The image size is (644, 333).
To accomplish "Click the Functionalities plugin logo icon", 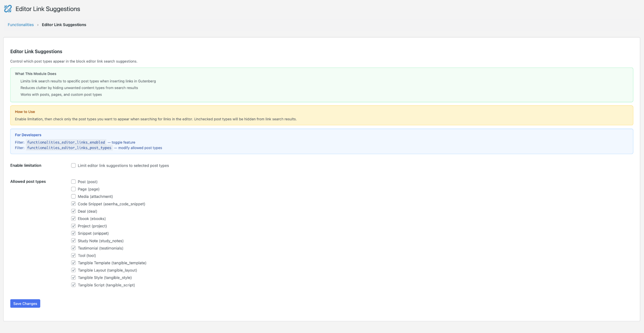I will pos(8,9).
